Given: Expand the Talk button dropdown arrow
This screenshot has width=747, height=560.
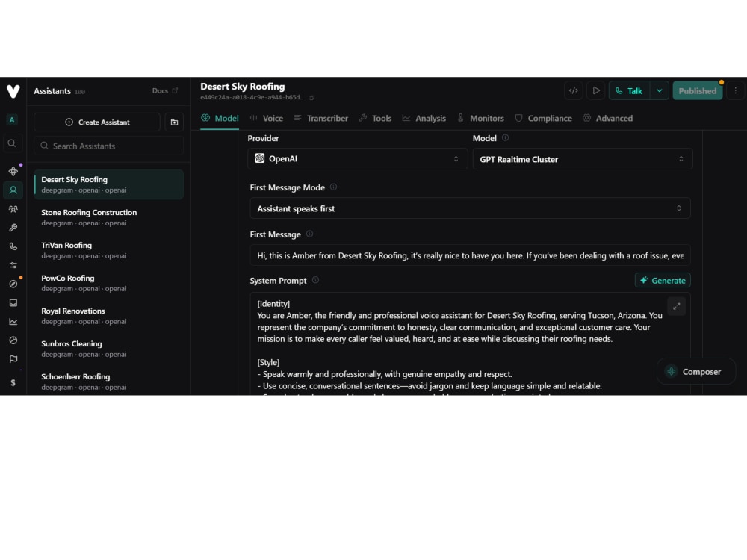Looking at the screenshot, I should pyautogui.click(x=660, y=90).
